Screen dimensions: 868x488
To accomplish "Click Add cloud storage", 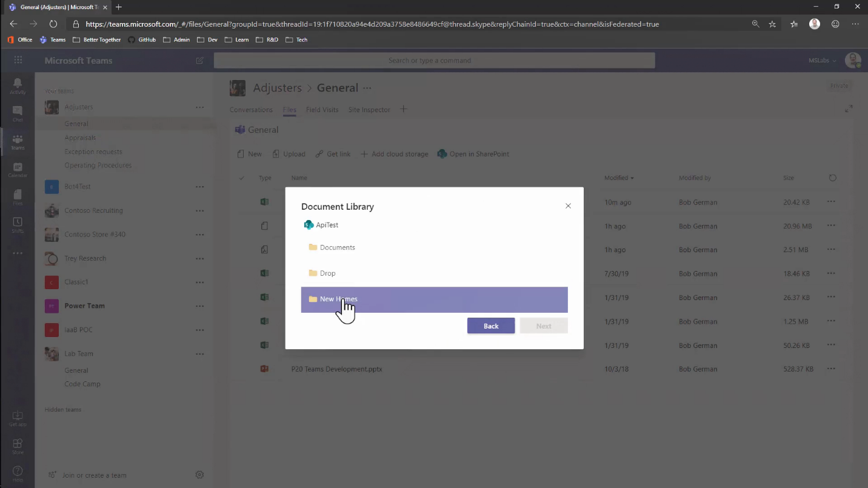I will 394,154.
